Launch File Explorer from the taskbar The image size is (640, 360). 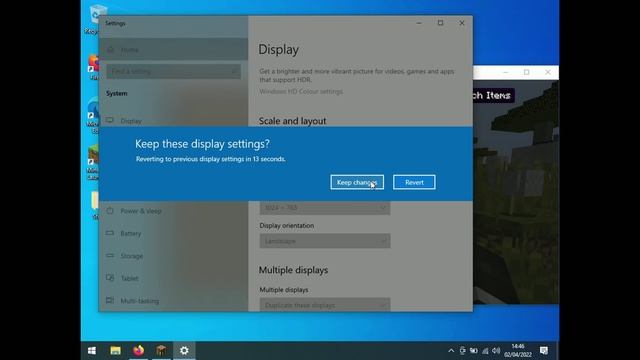pos(116,351)
